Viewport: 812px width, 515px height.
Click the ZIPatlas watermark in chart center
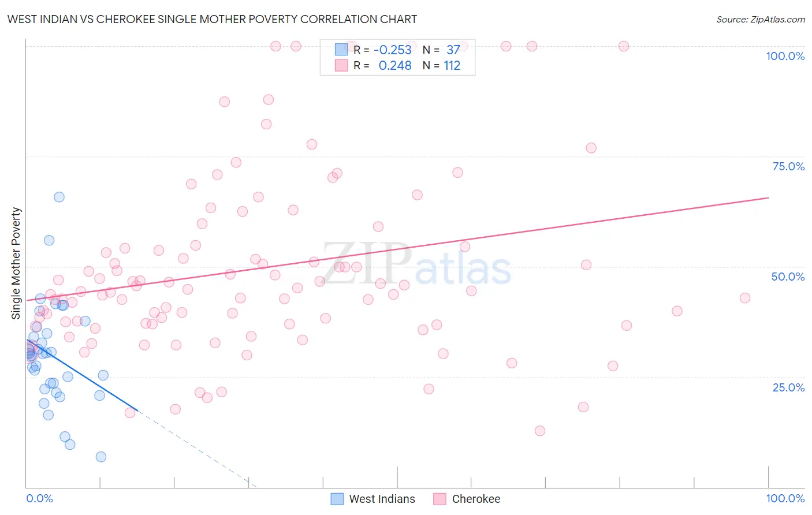point(417,264)
